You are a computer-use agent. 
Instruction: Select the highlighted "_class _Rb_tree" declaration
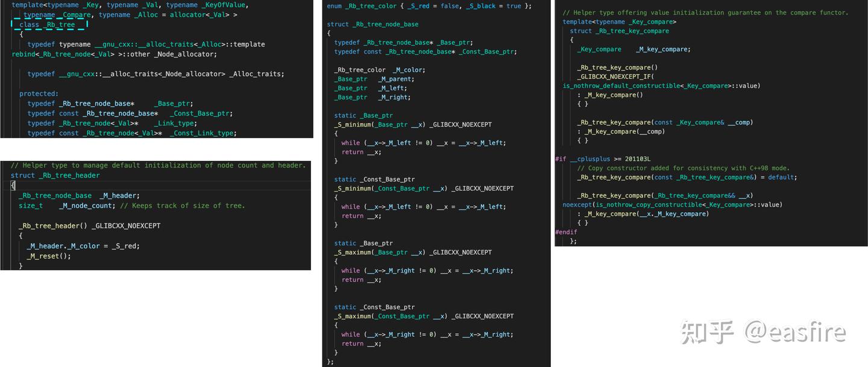pyautogui.click(x=49, y=24)
